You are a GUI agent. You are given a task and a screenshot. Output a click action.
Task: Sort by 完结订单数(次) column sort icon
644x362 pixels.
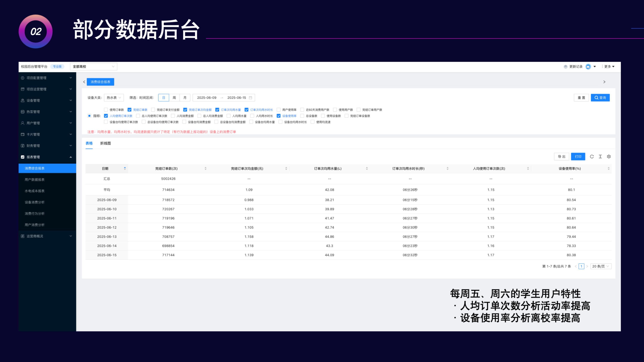click(x=205, y=168)
